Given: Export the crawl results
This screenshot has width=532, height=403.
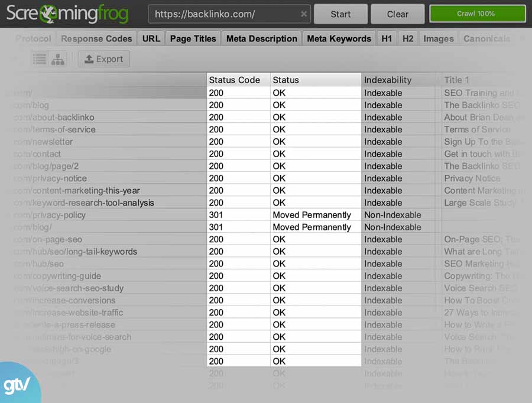Looking at the screenshot, I should 103,58.
